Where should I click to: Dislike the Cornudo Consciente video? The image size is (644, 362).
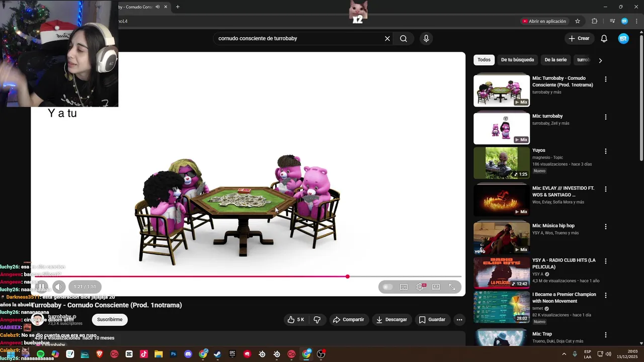[317, 320]
